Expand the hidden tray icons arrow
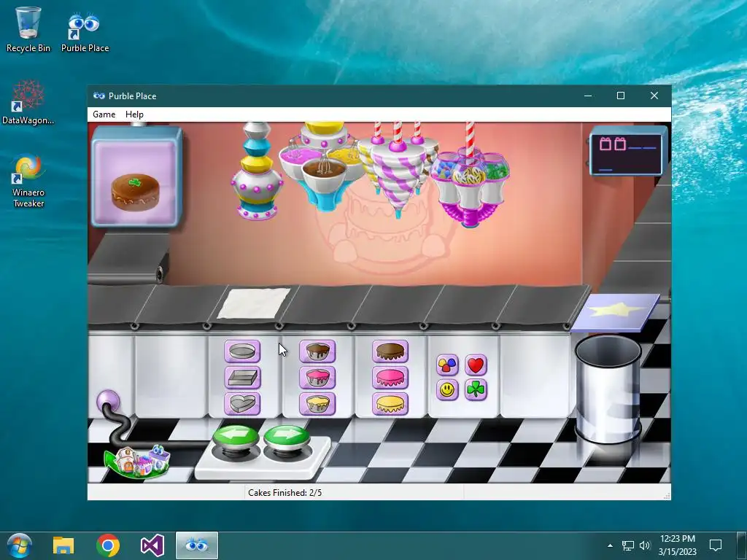The image size is (747, 560). (610, 545)
